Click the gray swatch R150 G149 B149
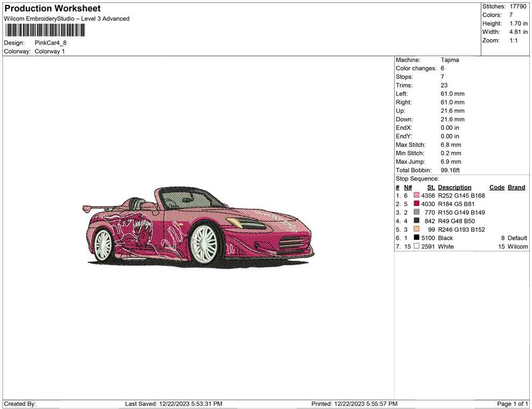 [416, 213]
